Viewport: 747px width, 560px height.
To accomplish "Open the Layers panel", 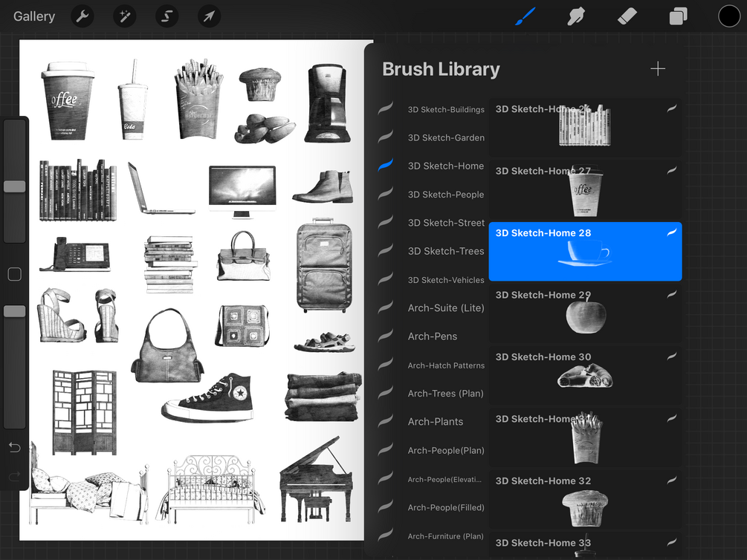I will coord(679,16).
